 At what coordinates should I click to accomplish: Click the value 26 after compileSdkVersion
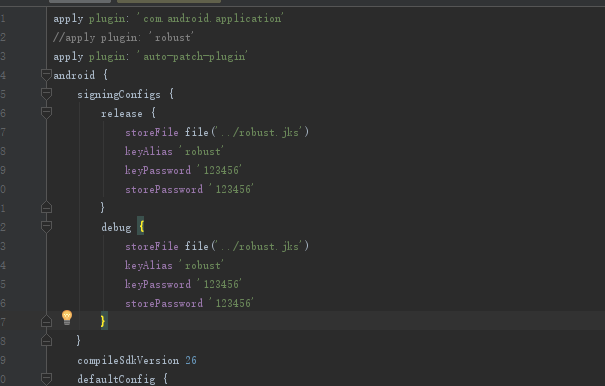pyautogui.click(x=191, y=360)
